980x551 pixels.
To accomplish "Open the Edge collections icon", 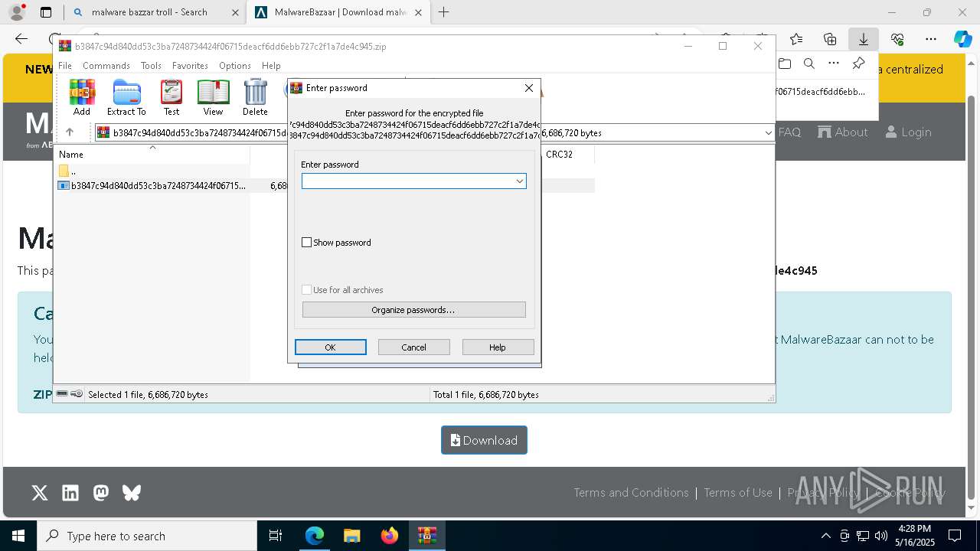I will (830, 39).
